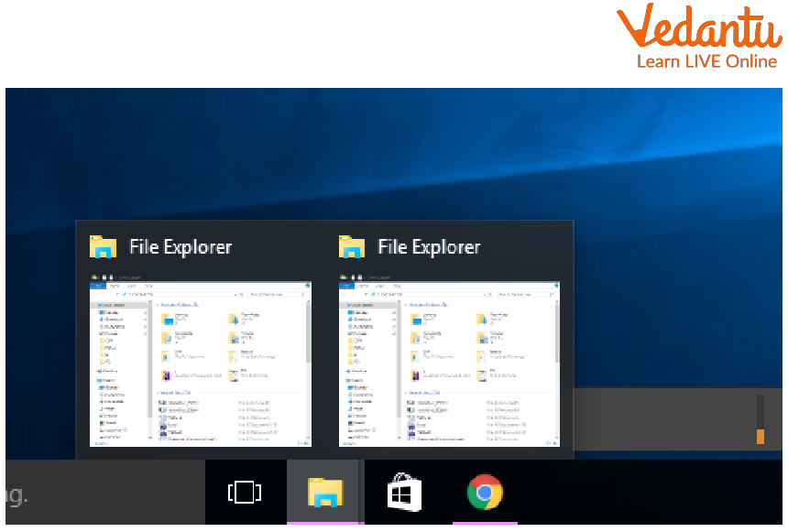Image resolution: width=788 pixels, height=532 pixels.
Task: Select the left "File Explorer" title label
Action: pos(181,247)
